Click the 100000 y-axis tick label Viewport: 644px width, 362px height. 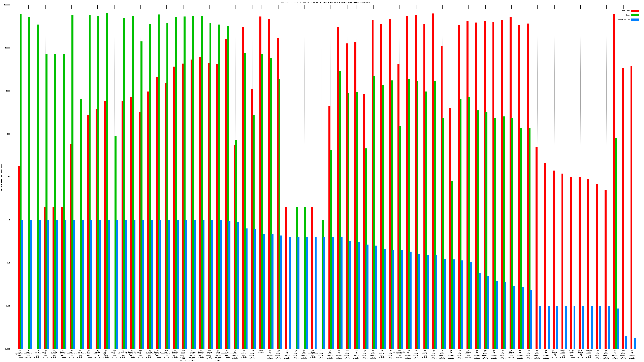pyautogui.click(x=7, y=5)
